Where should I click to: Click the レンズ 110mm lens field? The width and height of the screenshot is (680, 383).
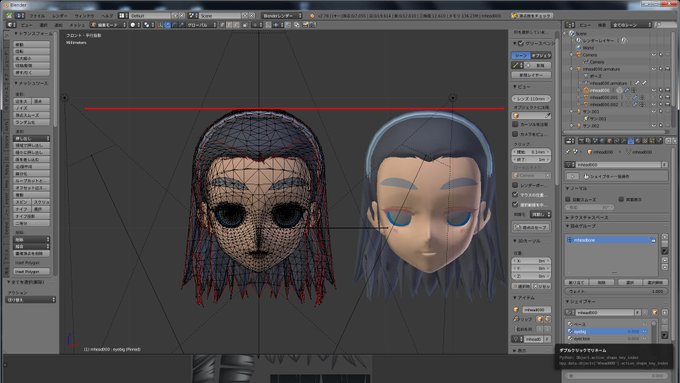(x=532, y=99)
